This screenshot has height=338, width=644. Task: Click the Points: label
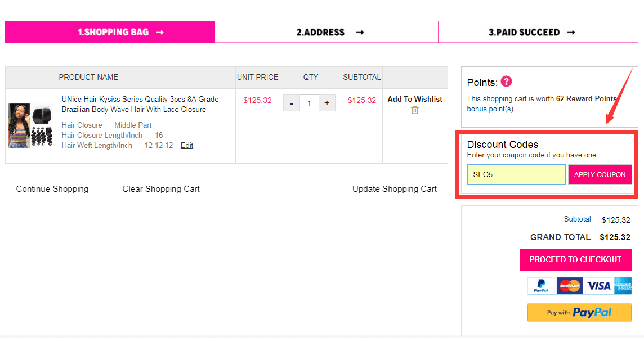pyautogui.click(x=482, y=83)
